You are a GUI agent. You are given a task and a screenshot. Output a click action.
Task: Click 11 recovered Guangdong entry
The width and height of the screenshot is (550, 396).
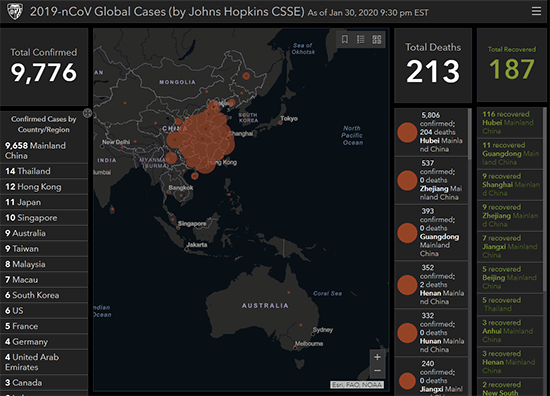click(510, 154)
